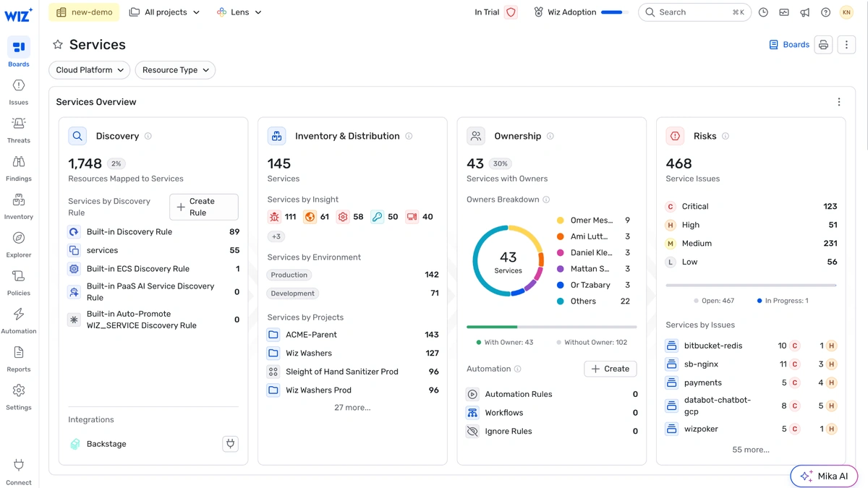
Task: Click the print board icon
Action: [823, 45]
